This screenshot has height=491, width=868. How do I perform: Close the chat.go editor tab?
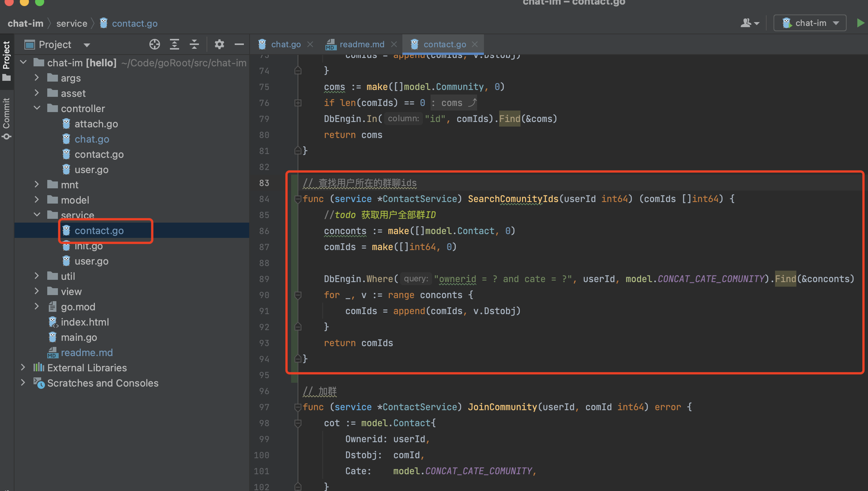pos(310,45)
